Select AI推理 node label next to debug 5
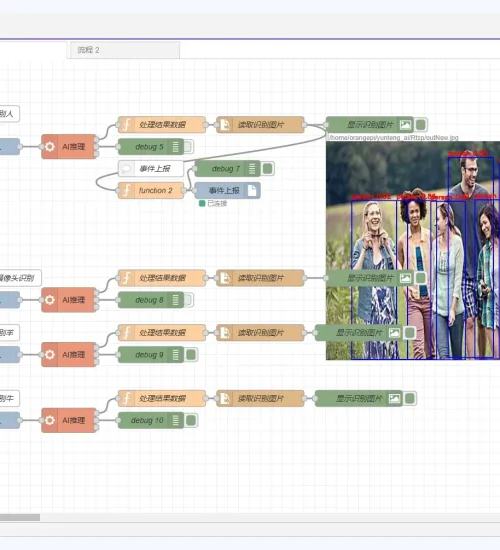 74,147
